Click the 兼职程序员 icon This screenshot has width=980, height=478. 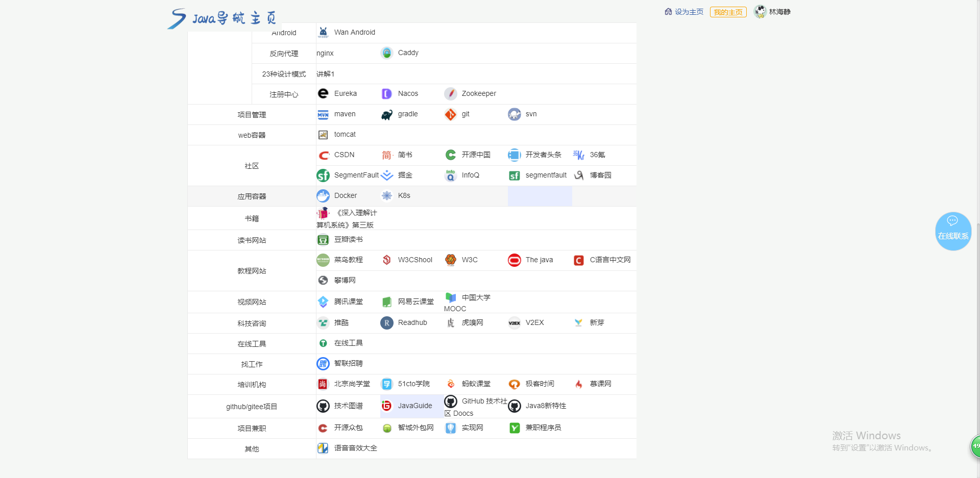click(514, 428)
